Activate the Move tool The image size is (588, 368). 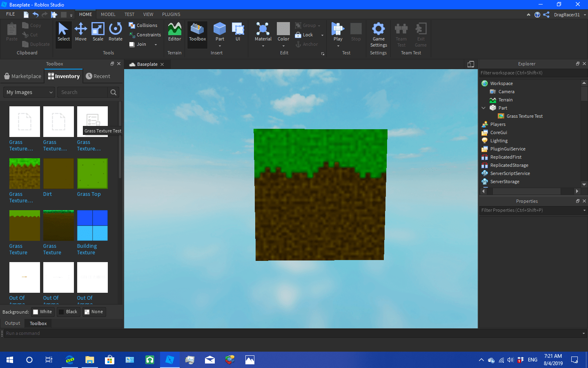81,32
